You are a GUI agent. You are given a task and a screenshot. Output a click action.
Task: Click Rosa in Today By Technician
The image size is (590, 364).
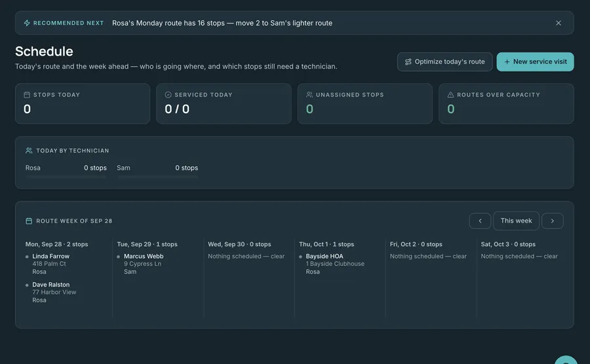[33, 168]
